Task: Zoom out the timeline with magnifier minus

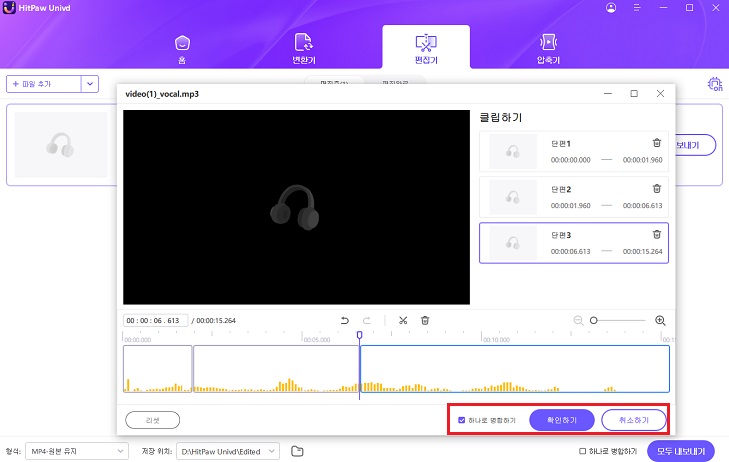Action: pos(578,320)
